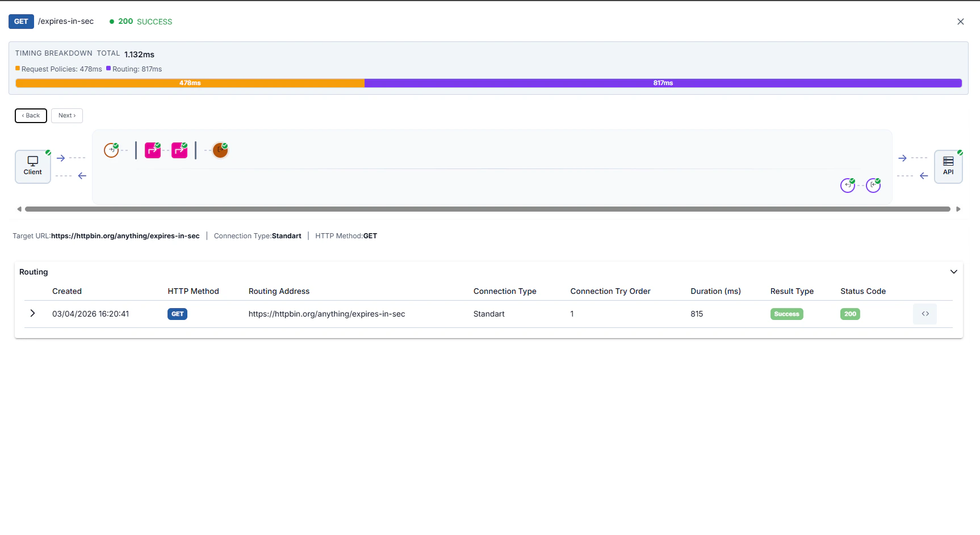Select the second purple response return icon
The height and width of the screenshot is (535, 980).
[873, 185]
